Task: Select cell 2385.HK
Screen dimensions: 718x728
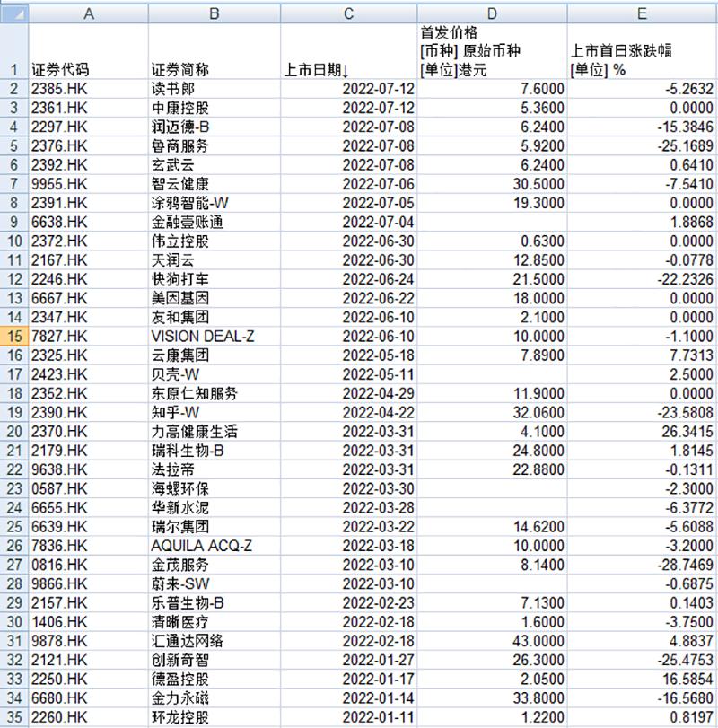Action: pyautogui.click(x=89, y=89)
